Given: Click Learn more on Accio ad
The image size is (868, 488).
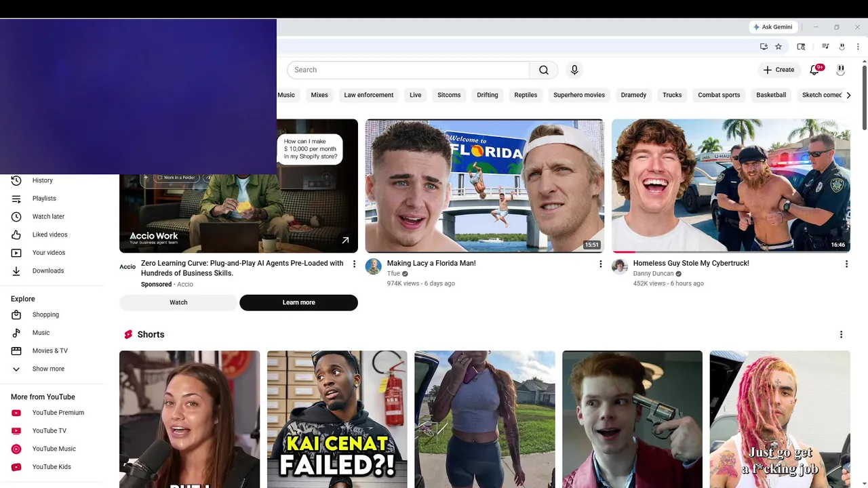Looking at the screenshot, I should coord(298,302).
